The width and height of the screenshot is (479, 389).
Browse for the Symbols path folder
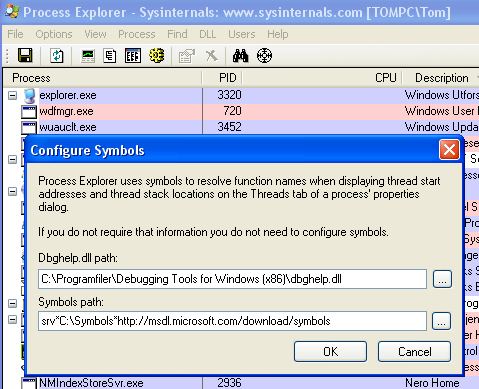441,321
